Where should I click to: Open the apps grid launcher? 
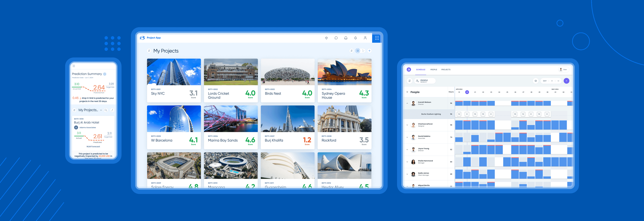tap(377, 38)
